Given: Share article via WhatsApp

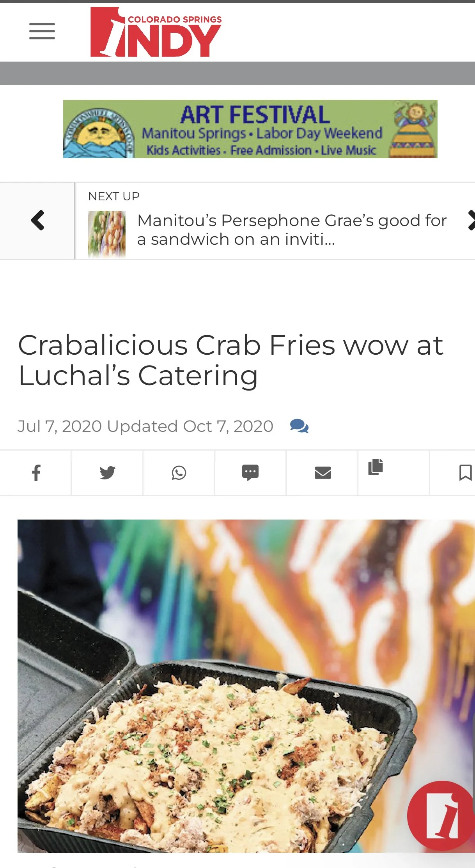Looking at the screenshot, I should [x=179, y=473].
